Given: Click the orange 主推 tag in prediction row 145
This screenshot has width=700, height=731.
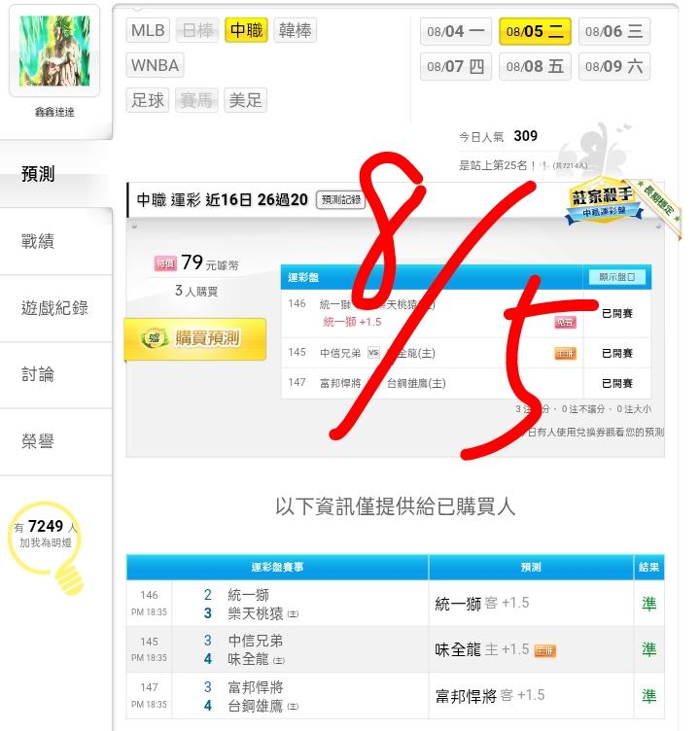Looking at the screenshot, I should click(x=544, y=650).
